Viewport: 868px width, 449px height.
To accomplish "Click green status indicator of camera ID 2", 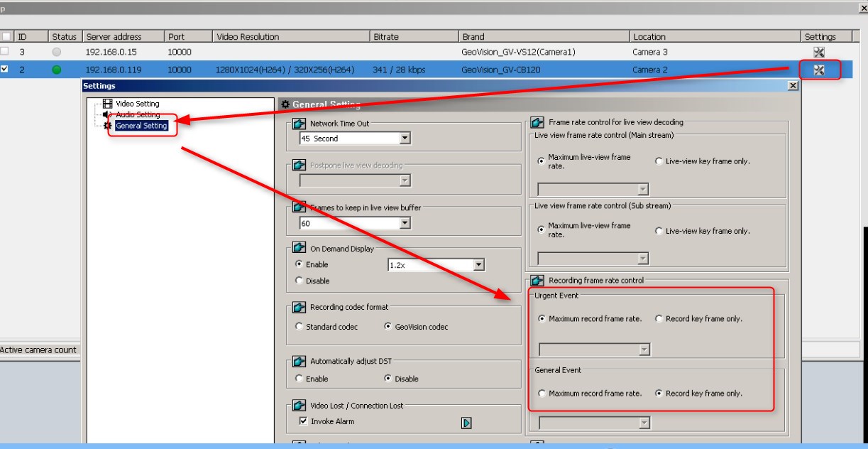I will click(56, 70).
